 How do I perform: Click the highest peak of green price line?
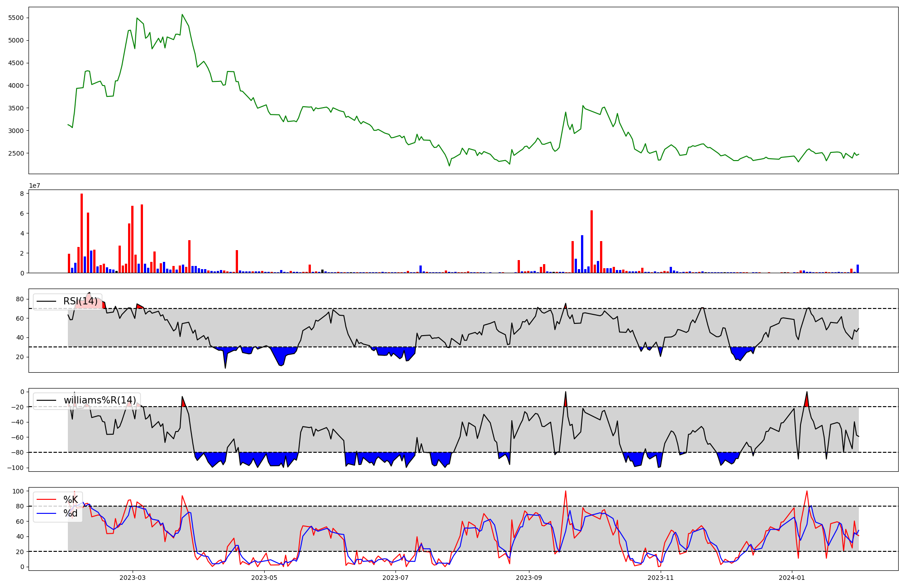(x=182, y=14)
